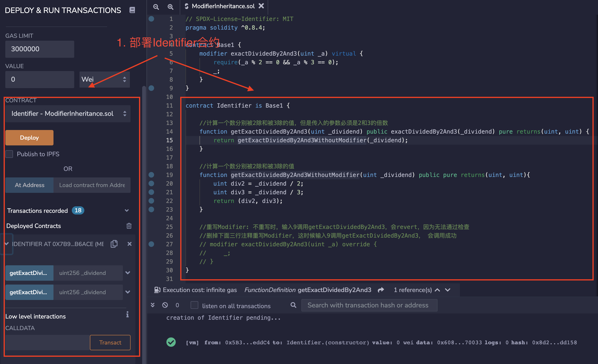Check listen on all transactions
Screen dimensions: 598x364
194,305
